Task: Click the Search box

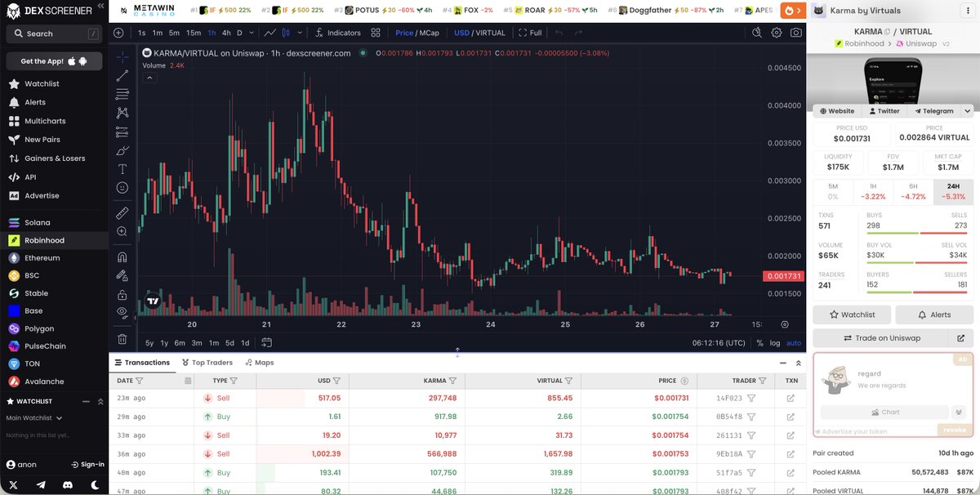Action: coord(54,33)
